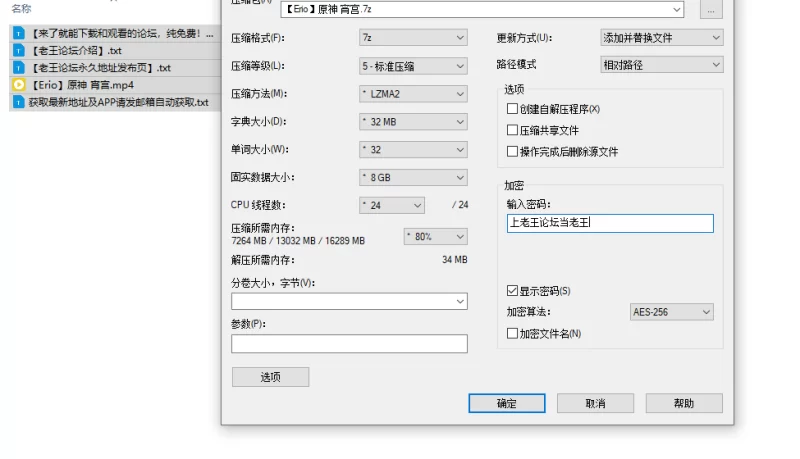Click the first text file icon in list
Viewport: 800px width, 459px height.
pos(19,34)
